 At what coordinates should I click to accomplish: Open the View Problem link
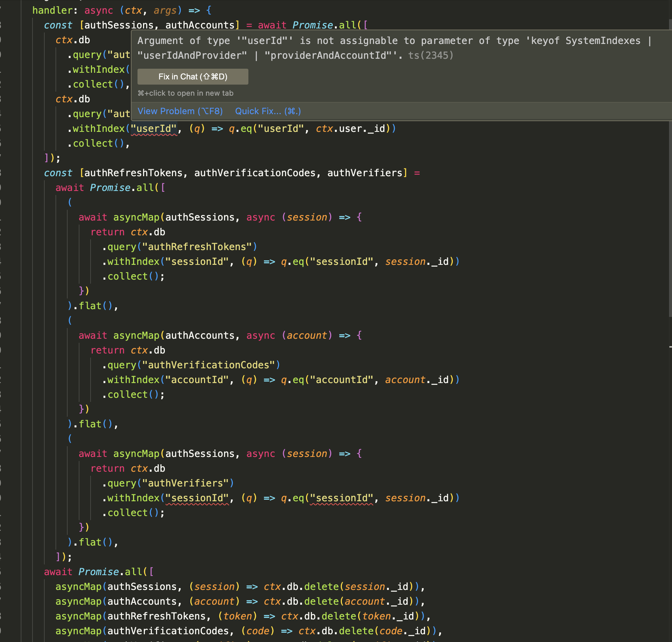pos(180,111)
